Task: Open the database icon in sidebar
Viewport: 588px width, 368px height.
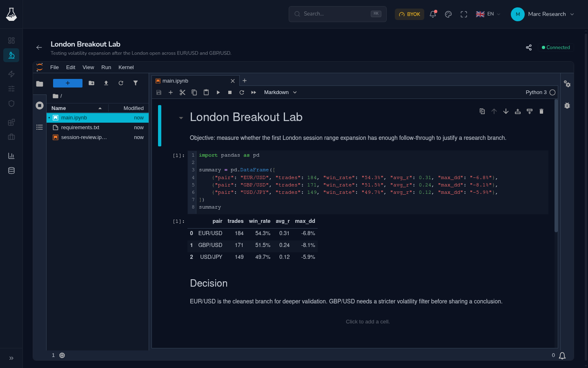Action: pos(11,171)
